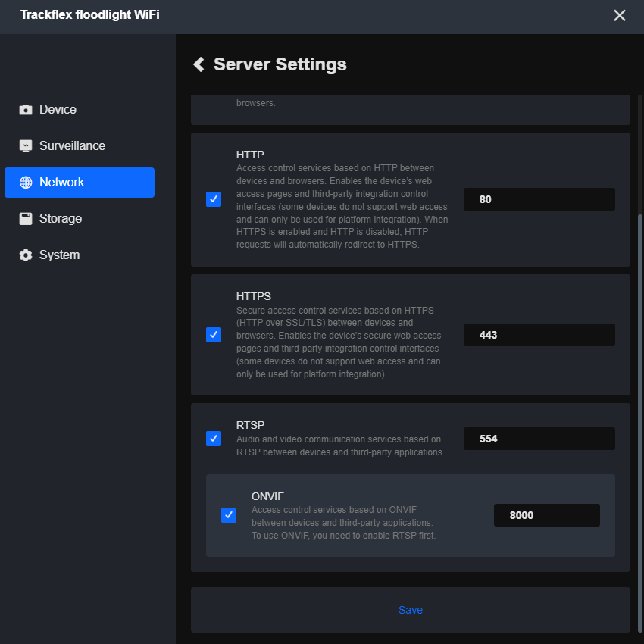Click the HTTP port field showing 80
This screenshot has height=644, width=644.
point(539,199)
